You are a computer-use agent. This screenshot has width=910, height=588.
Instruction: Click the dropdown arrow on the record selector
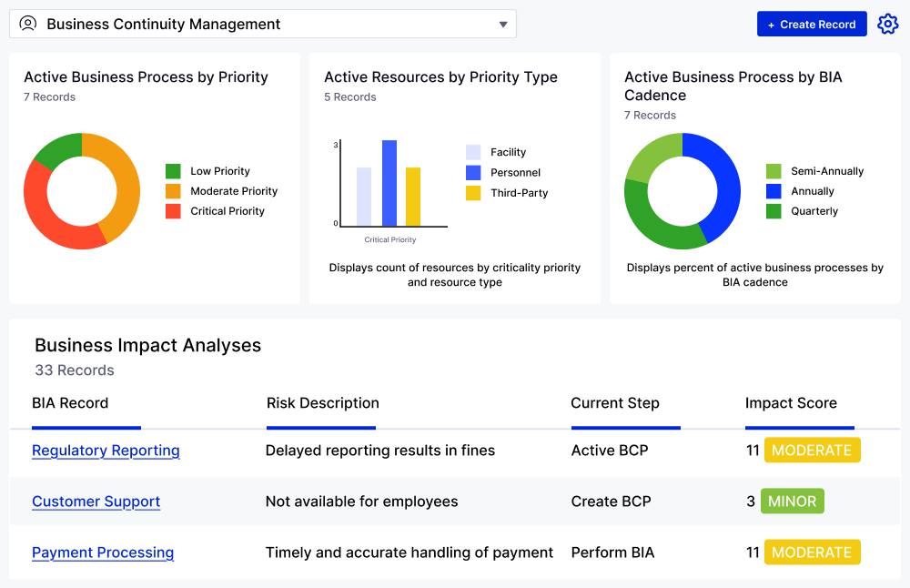click(x=502, y=24)
